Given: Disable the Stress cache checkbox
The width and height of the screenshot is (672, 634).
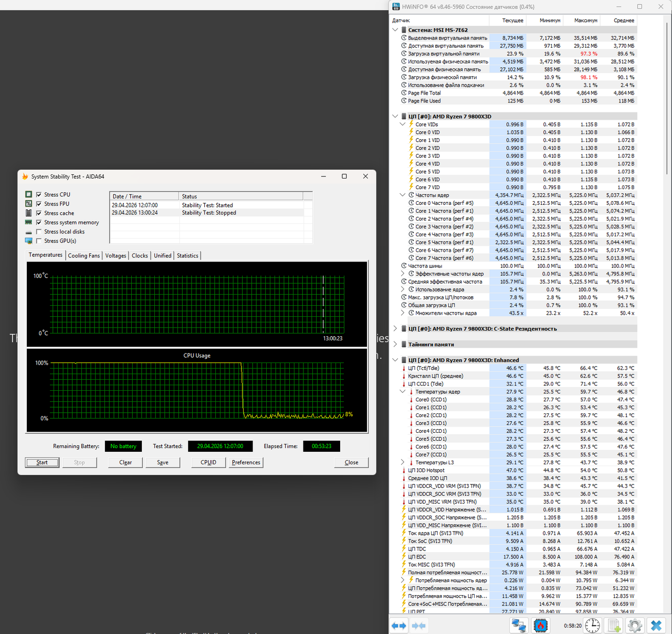Looking at the screenshot, I should 39,213.
